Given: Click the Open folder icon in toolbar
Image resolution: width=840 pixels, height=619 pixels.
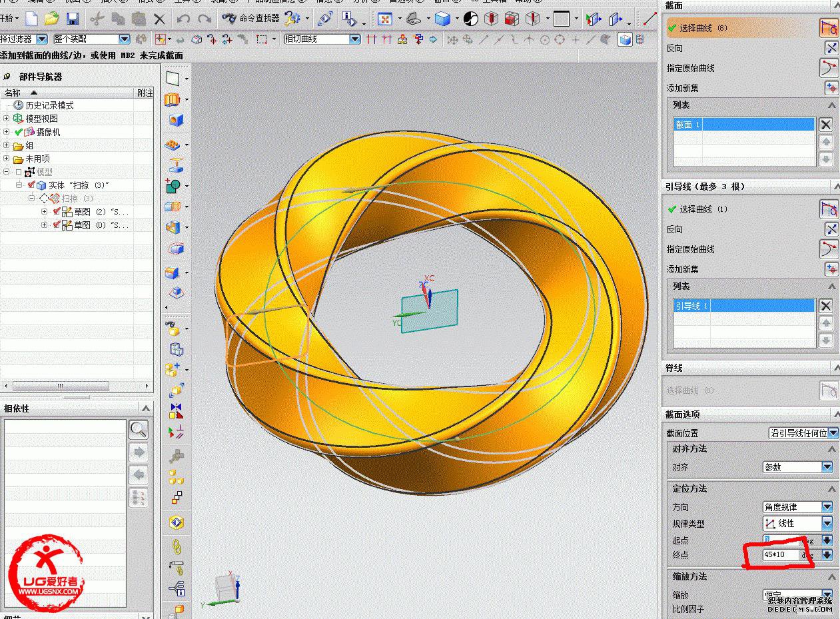Looking at the screenshot, I should tap(51, 19).
